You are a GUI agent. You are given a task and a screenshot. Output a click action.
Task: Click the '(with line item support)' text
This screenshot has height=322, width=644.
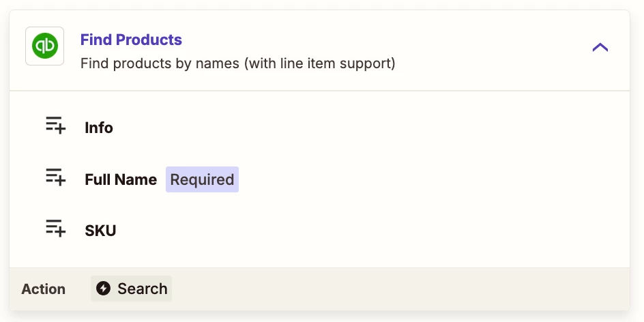[x=319, y=63]
